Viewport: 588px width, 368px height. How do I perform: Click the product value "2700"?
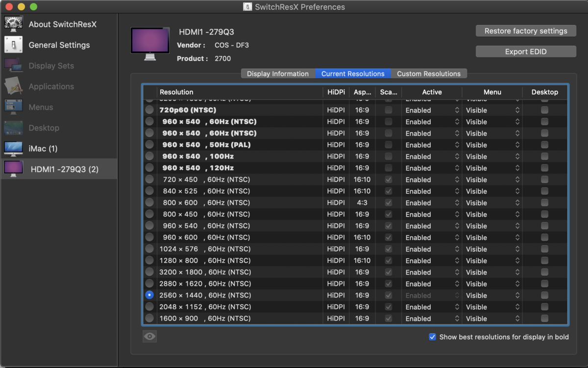(222, 58)
